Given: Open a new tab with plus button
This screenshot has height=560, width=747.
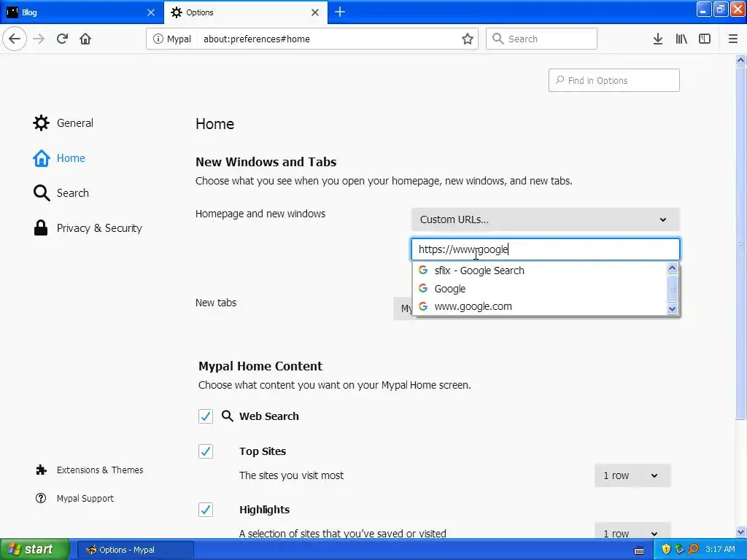Looking at the screenshot, I should point(340,12).
